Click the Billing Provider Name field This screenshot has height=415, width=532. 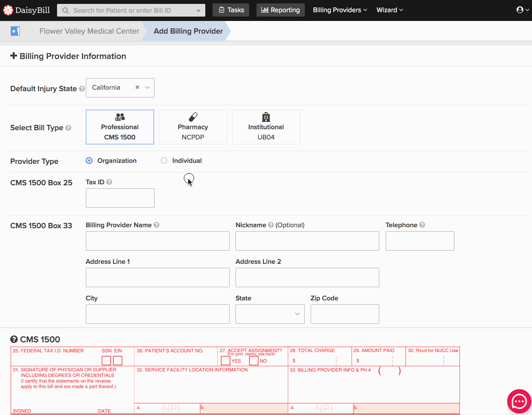(x=158, y=241)
